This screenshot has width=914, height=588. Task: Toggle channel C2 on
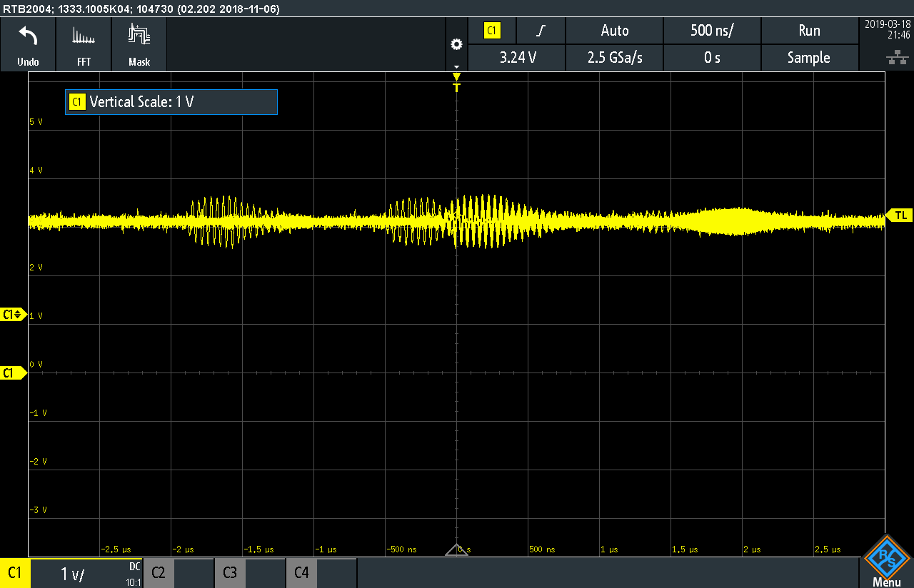(159, 573)
